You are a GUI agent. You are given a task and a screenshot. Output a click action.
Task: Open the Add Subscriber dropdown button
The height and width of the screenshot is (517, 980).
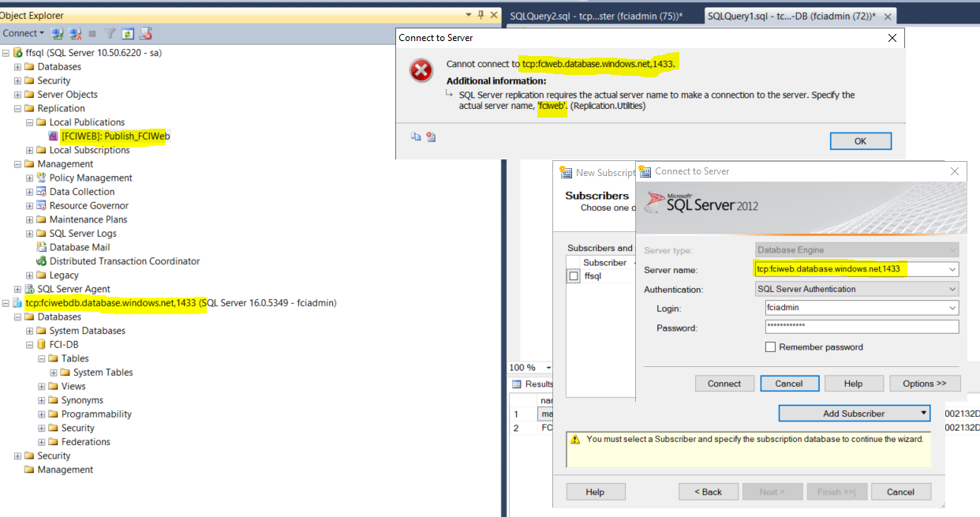coord(855,414)
